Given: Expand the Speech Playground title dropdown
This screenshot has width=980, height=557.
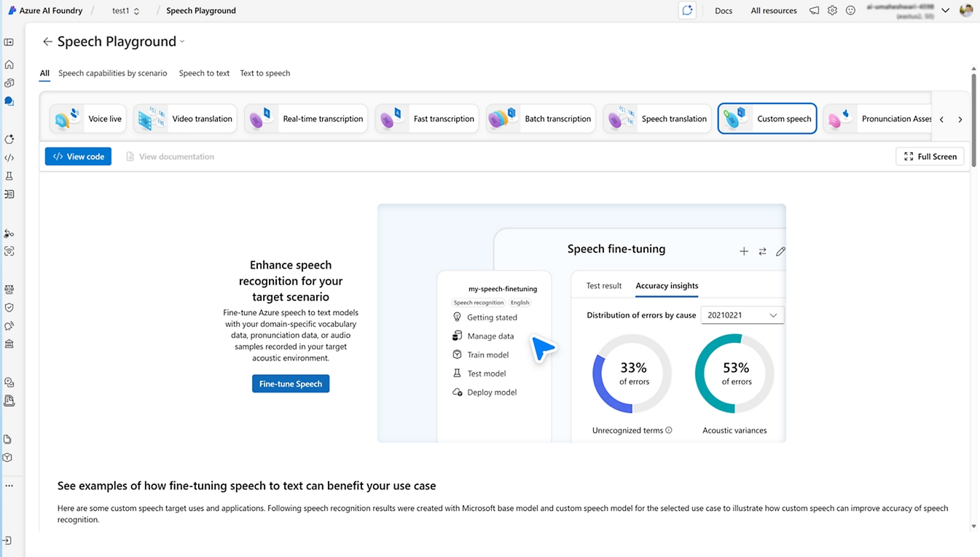Looking at the screenshot, I should coord(182,42).
